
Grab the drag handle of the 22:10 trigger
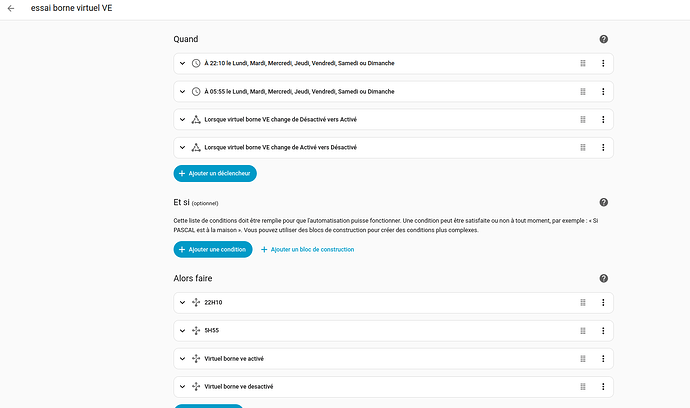point(583,63)
